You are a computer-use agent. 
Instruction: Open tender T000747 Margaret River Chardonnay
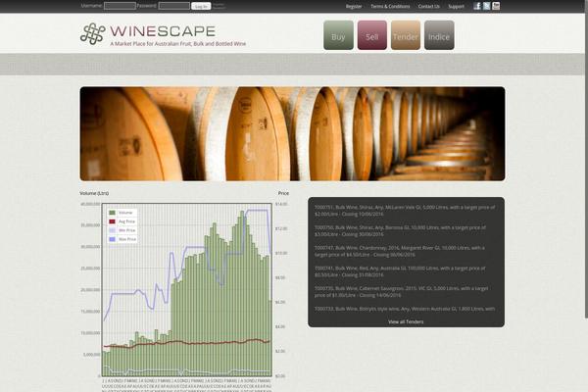pyautogui.click(x=400, y=251)
